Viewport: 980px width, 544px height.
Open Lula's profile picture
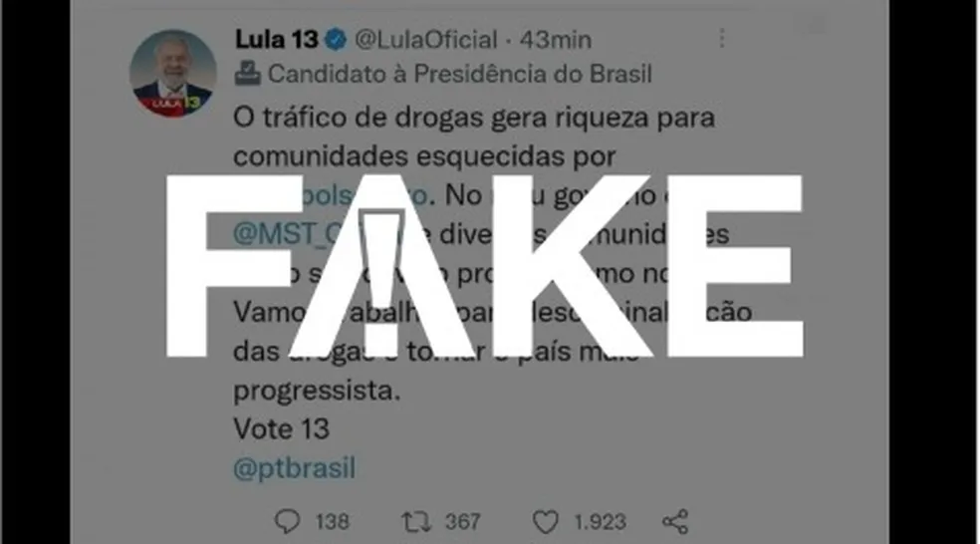point(172,73)
